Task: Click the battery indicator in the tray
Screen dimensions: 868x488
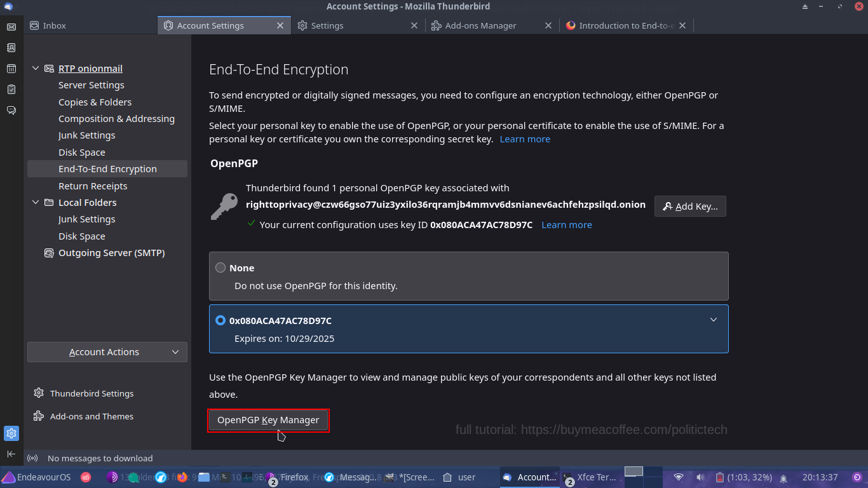Action: [x=744, y=477]
